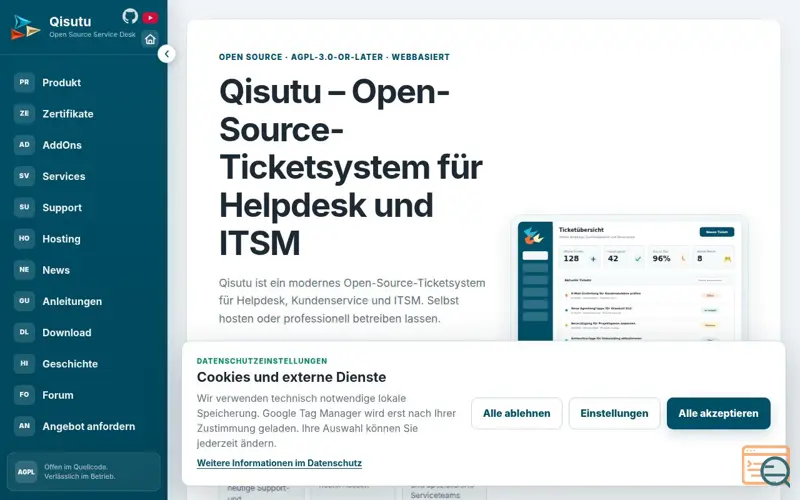Go to home via house icon
800x500 pixels.
pyautogui.click(x=150, y=39)
